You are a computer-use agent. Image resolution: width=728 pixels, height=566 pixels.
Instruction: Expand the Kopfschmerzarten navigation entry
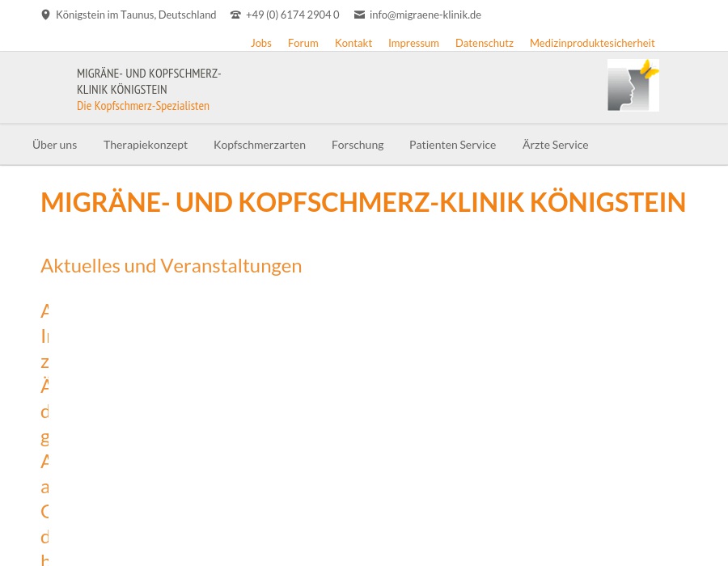tap(259, 144)
